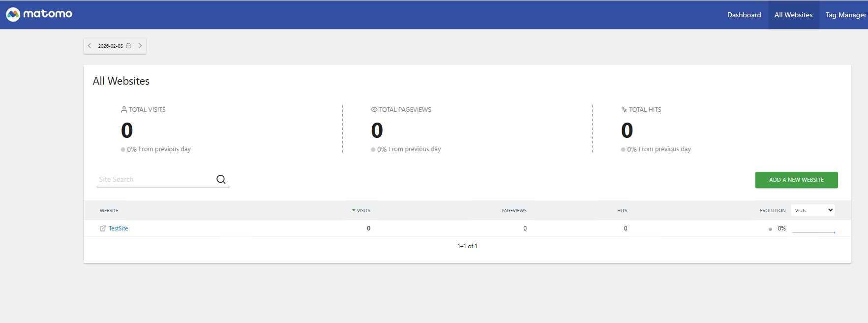Open calendar icon next to 2026-02-05
868x323 pixels.
(x=128, y=46)
